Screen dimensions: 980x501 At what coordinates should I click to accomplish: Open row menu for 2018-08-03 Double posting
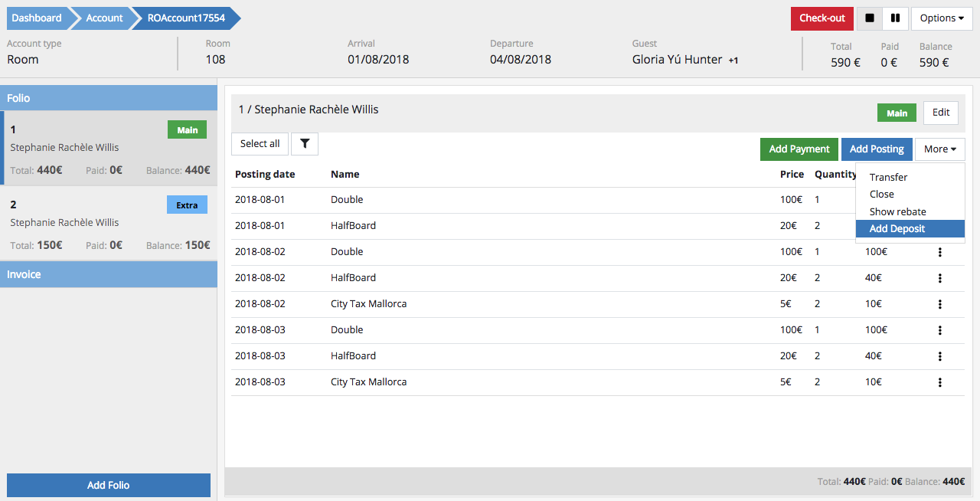point(939,330)
